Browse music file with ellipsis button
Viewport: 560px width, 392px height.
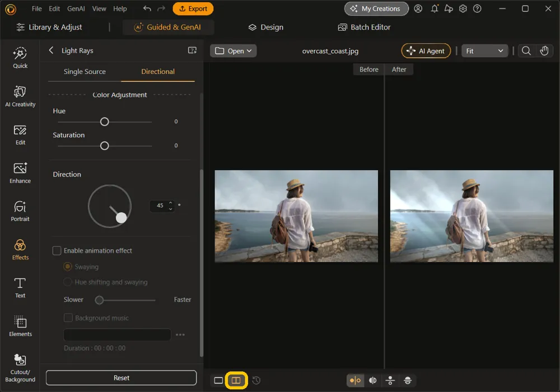pos(180,335)
